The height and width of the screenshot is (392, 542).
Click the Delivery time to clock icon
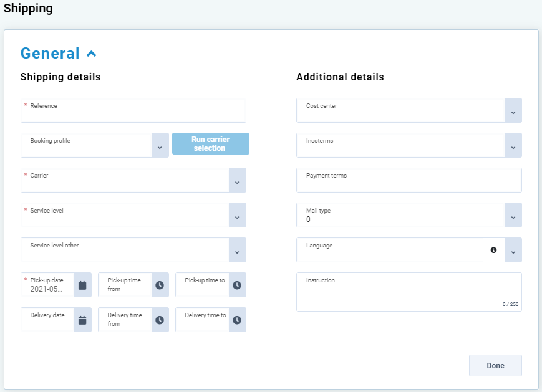[237, 320]
